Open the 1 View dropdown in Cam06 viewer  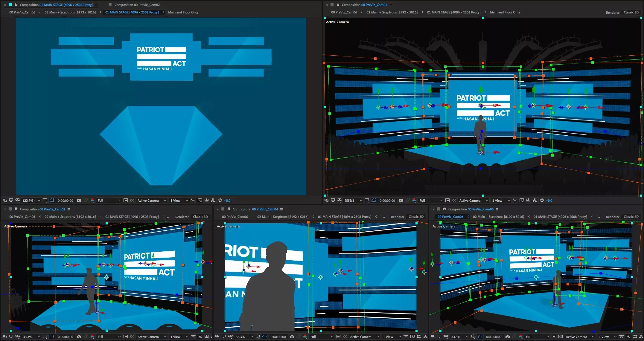pos(607,337)
